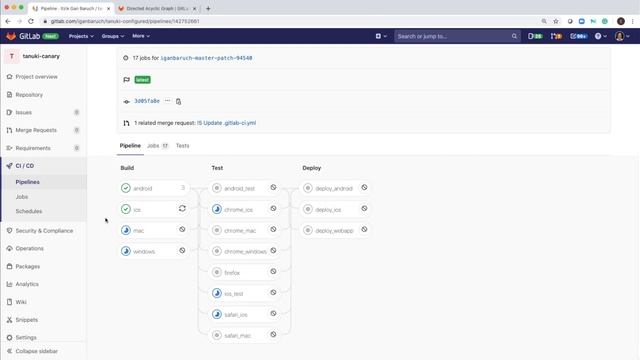Screen dimensions: 640x360
Task: Cancel the ios_test job
Action: point(273,293)
